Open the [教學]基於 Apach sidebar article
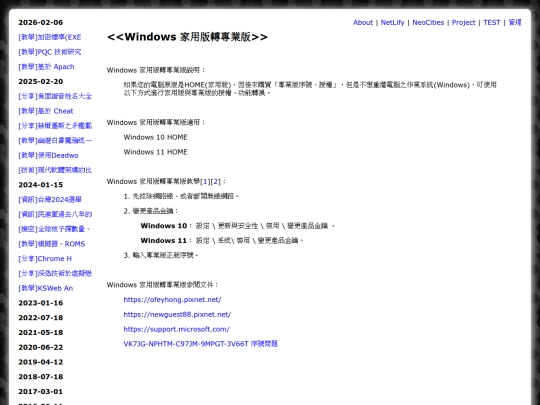 point(46,67)
